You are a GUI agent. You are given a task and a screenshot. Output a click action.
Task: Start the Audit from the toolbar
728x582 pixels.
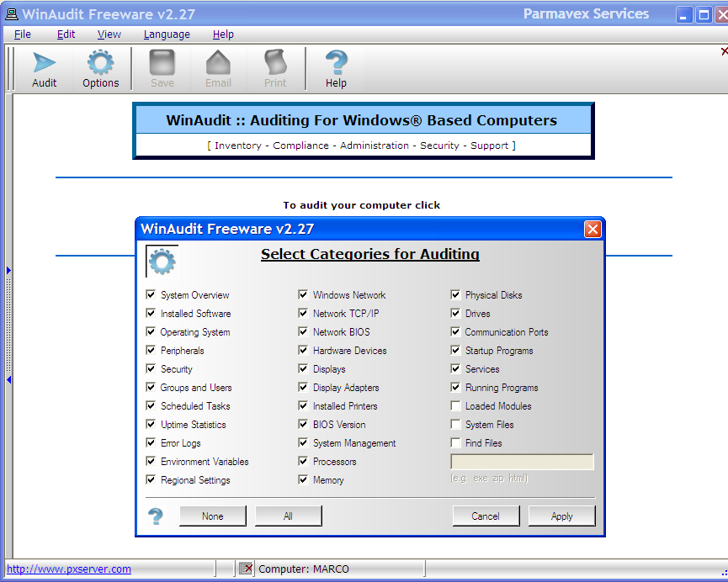pos(44,70)
